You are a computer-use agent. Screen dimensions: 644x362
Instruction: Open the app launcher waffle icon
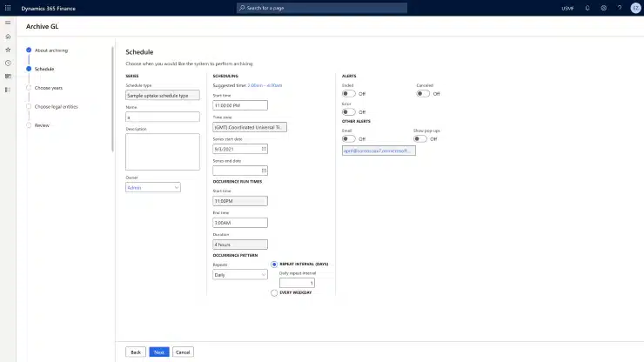(x=8, y=8)
